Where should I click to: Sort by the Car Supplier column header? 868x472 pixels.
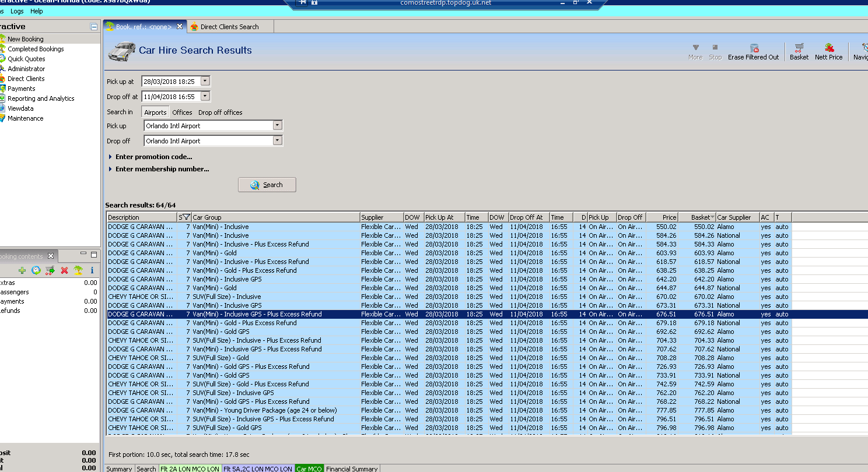pos(737,217)
